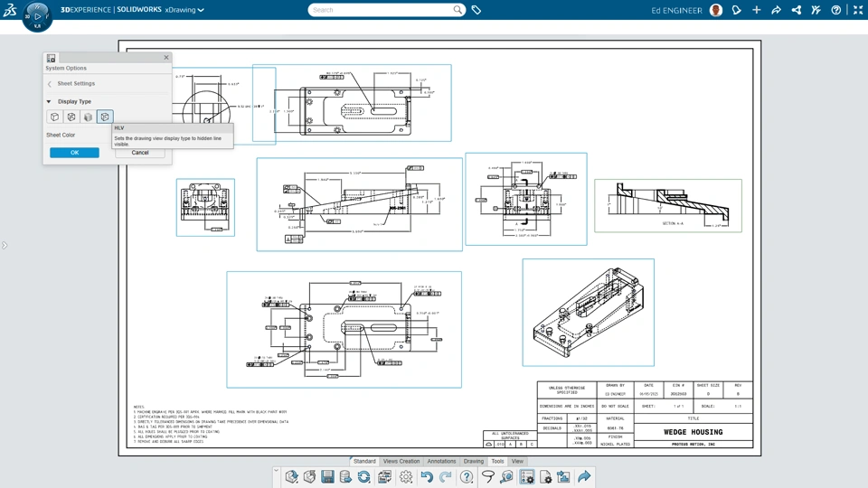Viewport: 868px width, 488px height.
Task: Open the header help question icon
Action: pos(835,10)
